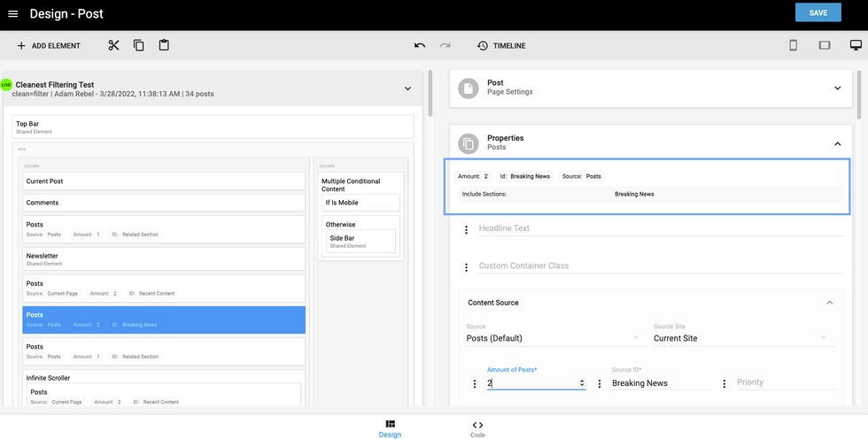Collapse the Content Source section
The image size is (868, 439).
(x=829, y=303)
